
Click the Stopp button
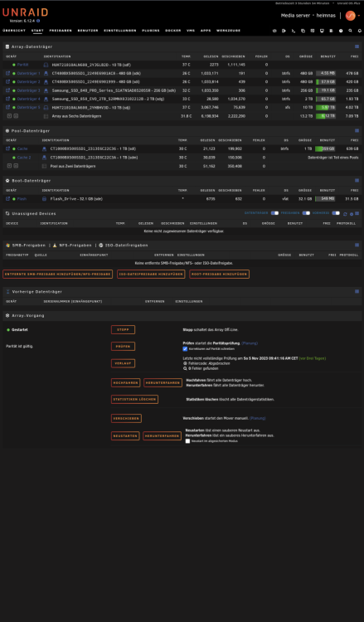tap(123, 329)
